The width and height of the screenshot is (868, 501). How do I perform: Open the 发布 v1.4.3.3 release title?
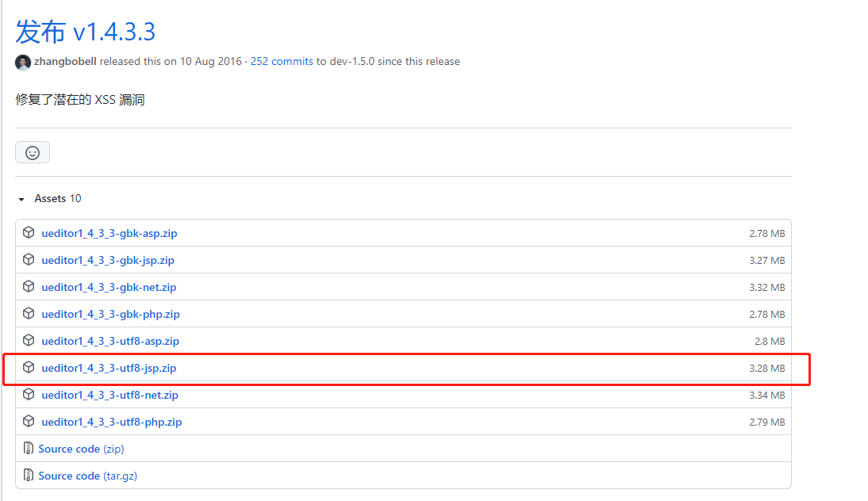coord(85,32)
